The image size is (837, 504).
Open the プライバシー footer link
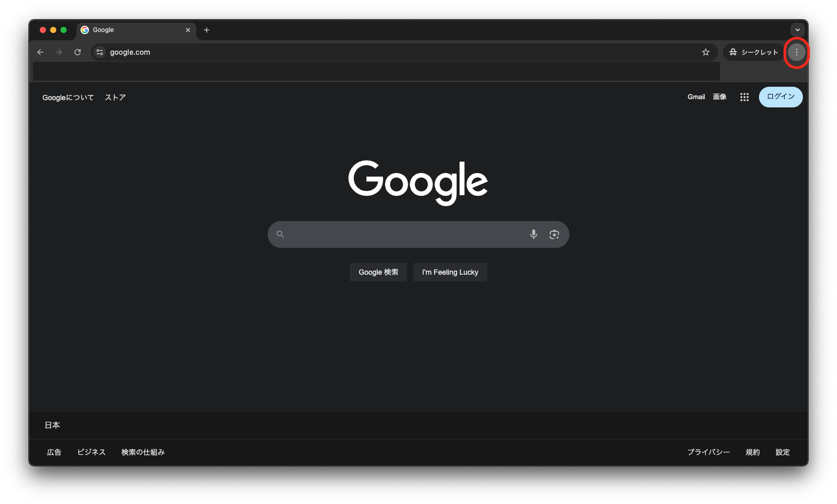click(x=708, y=452)
